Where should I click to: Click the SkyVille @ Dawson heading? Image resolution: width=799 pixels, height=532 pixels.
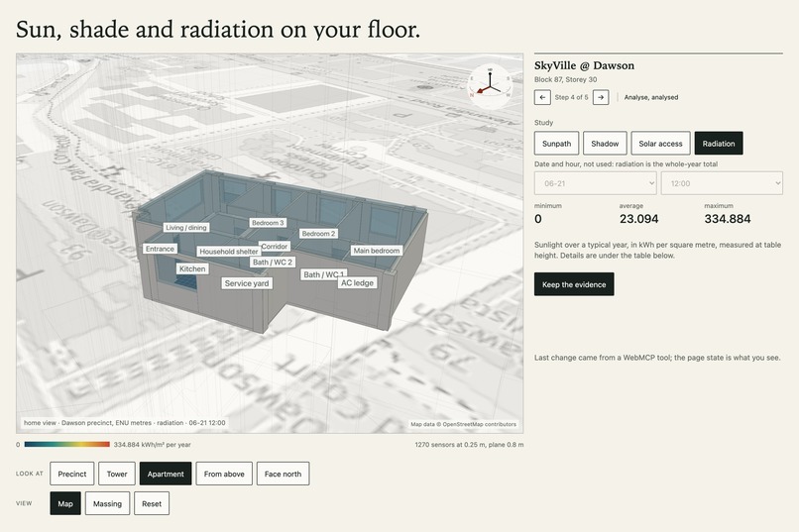coord(585,65)
